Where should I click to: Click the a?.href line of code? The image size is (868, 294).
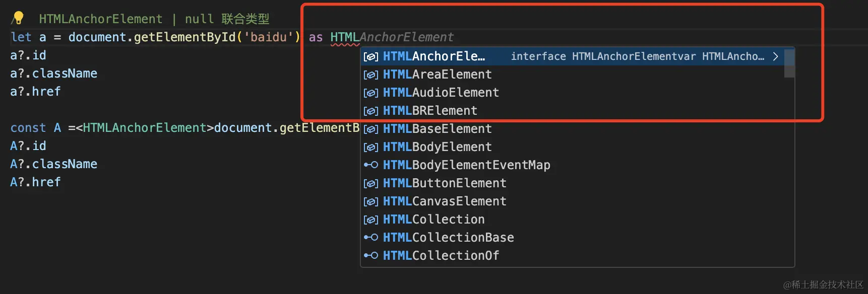[35, 92]
